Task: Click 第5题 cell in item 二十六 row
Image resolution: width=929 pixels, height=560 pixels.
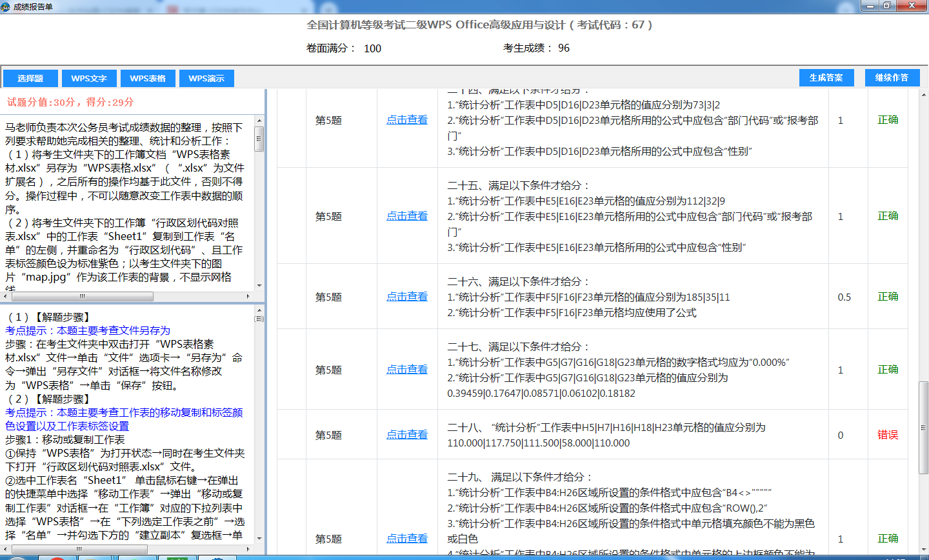Action: 328,297
